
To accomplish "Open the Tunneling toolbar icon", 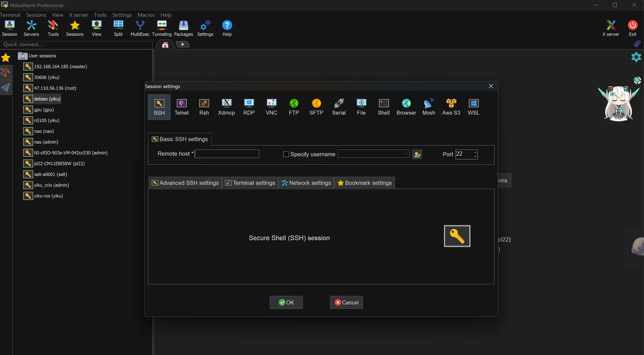I will coord(162,28).
